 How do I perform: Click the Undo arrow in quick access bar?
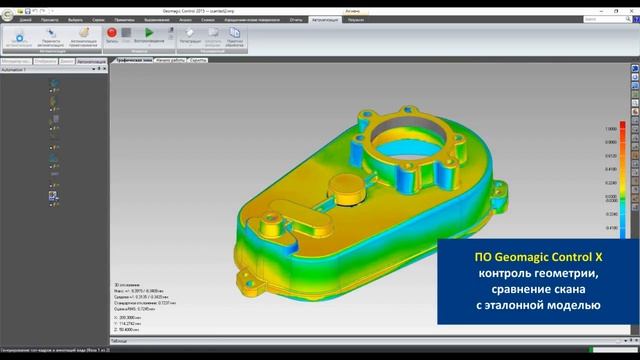point(35,11)
